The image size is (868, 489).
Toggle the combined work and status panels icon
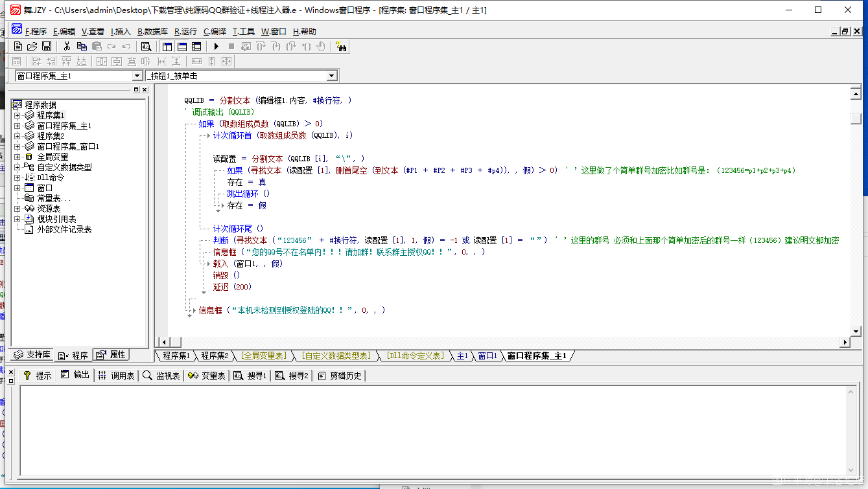click(196, 46)
